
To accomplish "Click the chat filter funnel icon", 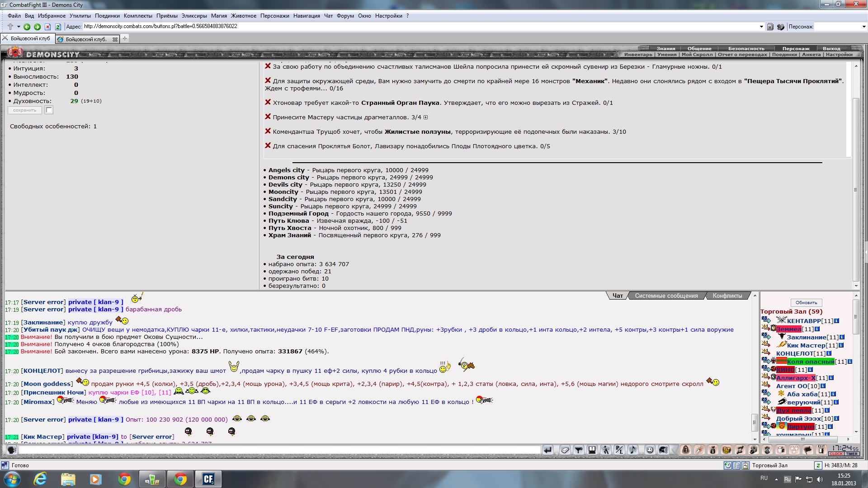I will [579, 450].
